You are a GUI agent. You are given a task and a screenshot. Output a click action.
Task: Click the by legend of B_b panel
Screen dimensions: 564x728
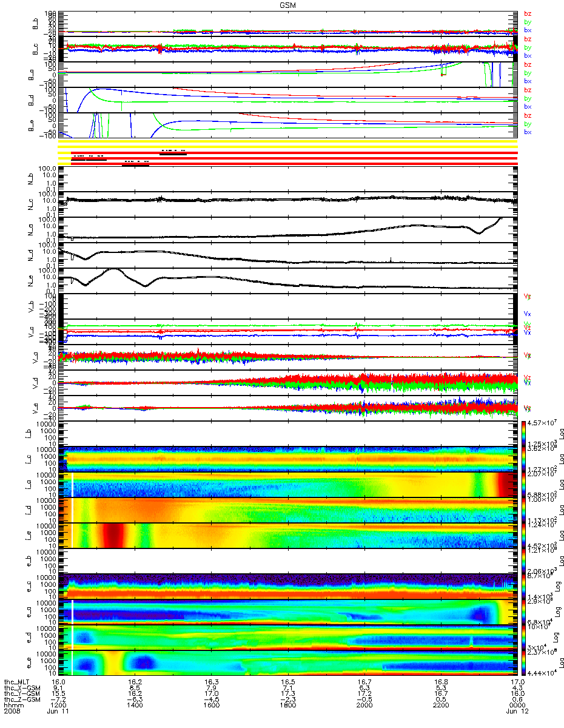pyautogui.click(x=528, y=22)
